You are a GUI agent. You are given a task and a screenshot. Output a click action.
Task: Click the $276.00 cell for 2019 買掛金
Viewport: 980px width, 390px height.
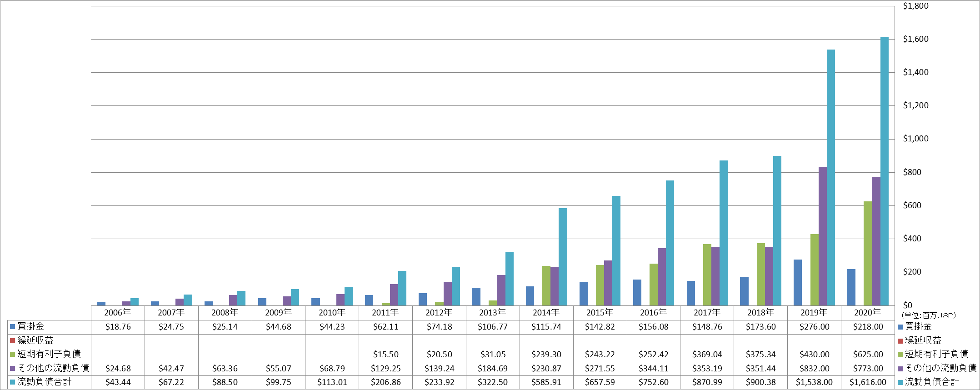pos(815,327)
